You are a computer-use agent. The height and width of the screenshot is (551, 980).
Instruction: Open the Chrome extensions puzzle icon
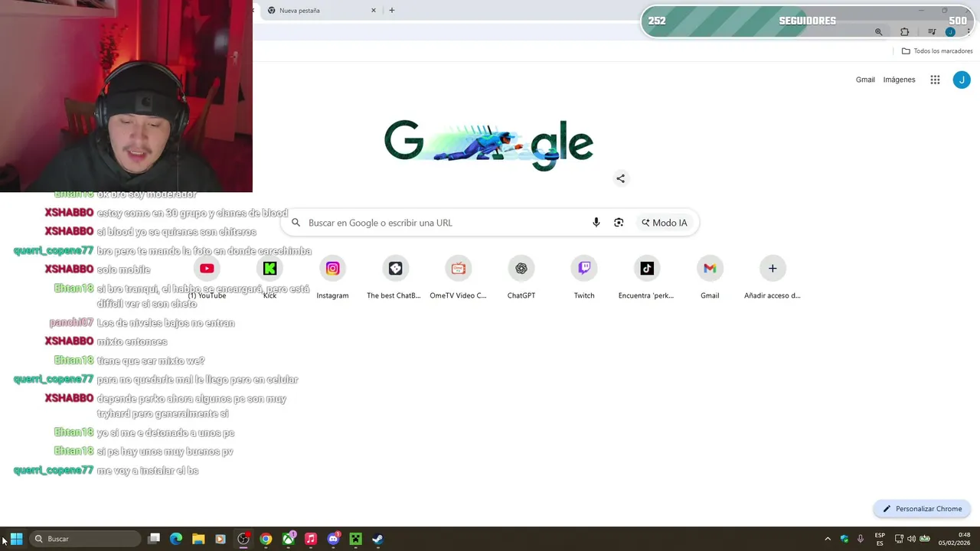point(905,32)
